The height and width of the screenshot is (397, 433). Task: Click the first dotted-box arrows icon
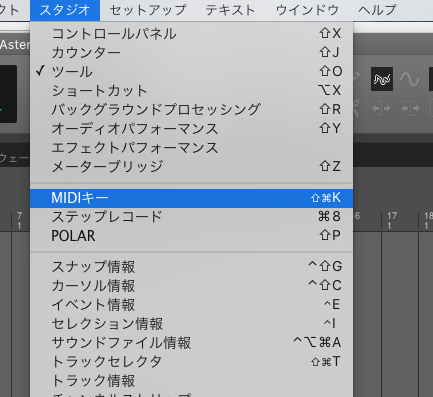click(382, 109)
